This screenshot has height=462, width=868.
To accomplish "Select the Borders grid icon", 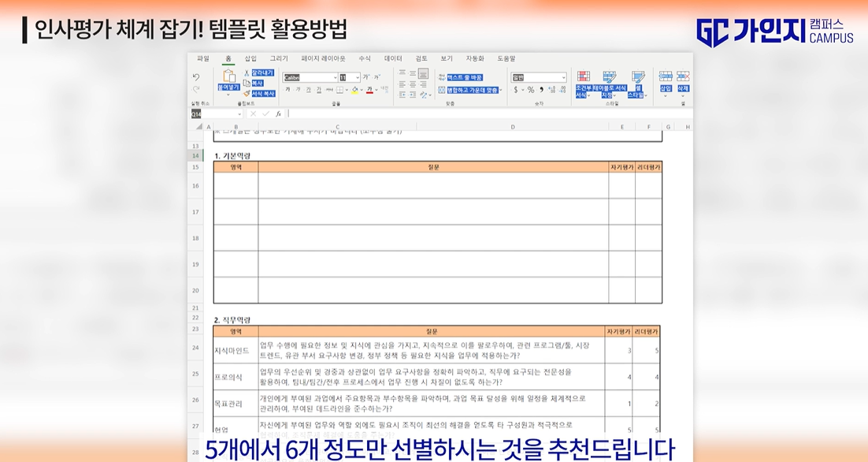I will coord(339,90).
